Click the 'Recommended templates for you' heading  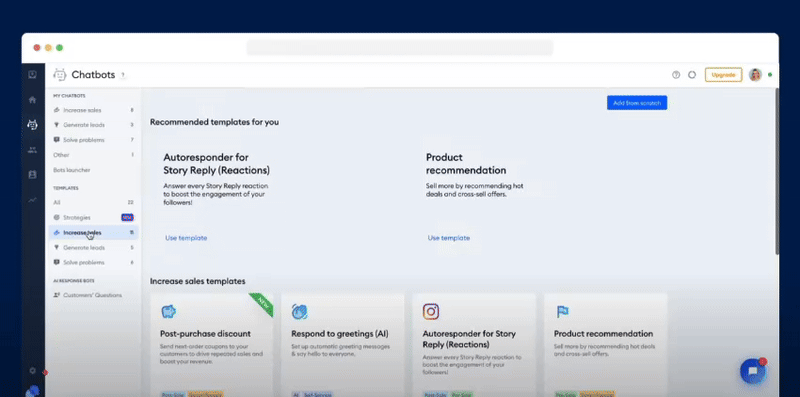(214, 122)
